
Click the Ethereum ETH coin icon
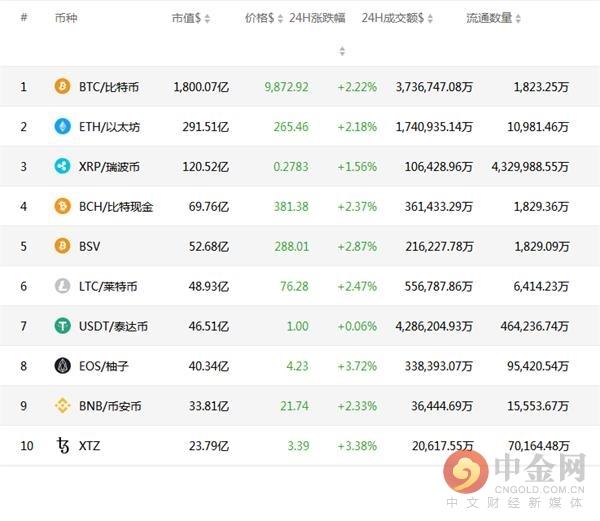(x=62, y=126)
